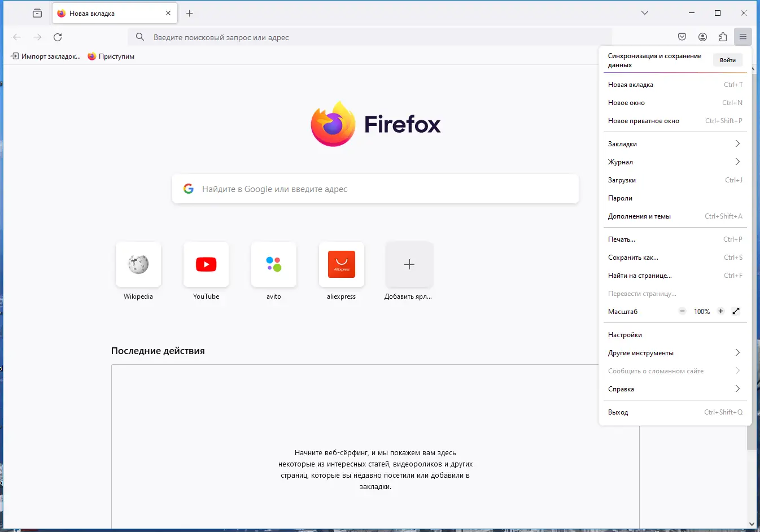Minimize the Firefox window
Screen dimensions: 760x532
692,13
